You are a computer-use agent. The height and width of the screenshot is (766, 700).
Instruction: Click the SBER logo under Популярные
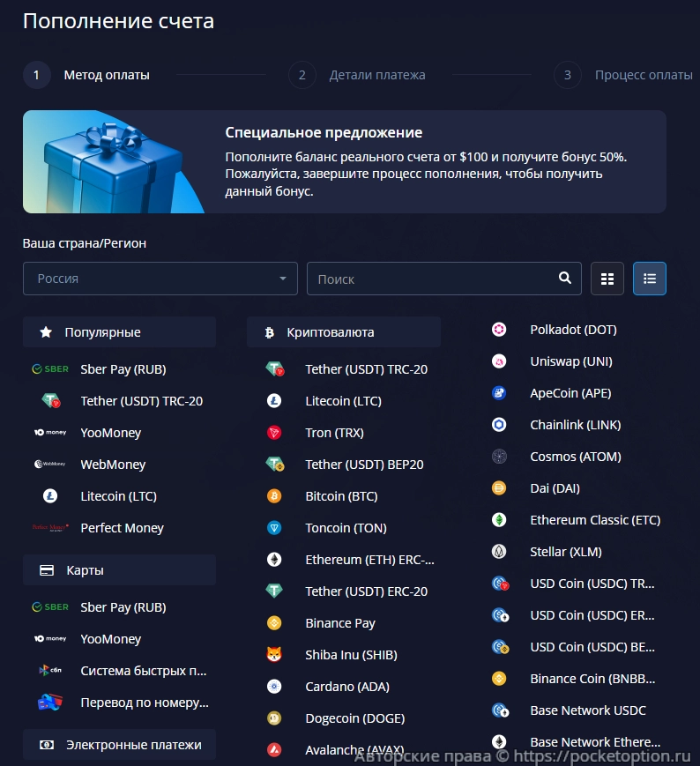(50, 368)
